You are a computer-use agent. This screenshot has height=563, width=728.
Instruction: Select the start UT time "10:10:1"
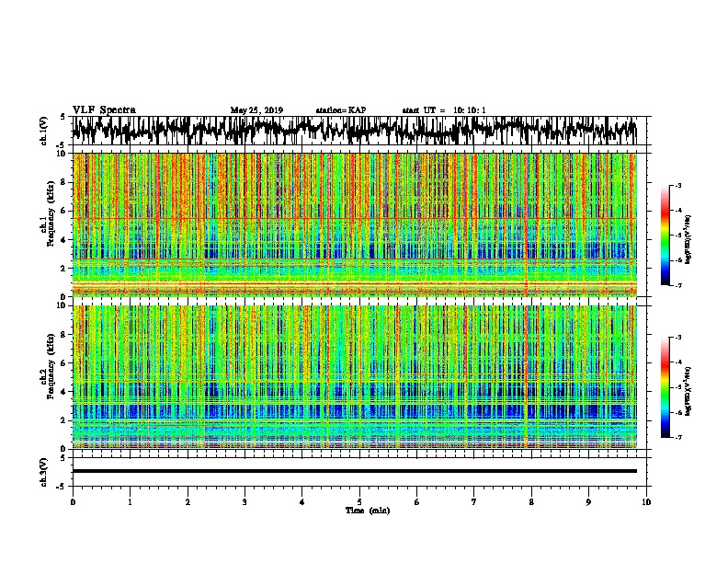tap(470, 110)
